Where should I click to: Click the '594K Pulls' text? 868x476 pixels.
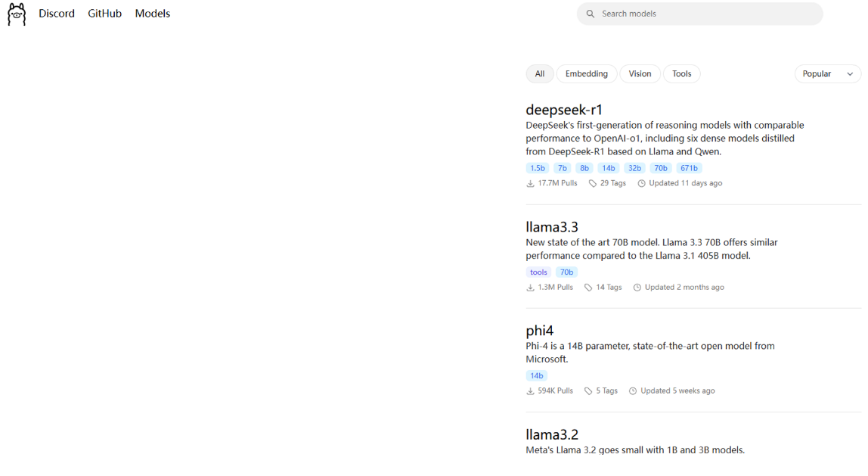tap(555, 390)
